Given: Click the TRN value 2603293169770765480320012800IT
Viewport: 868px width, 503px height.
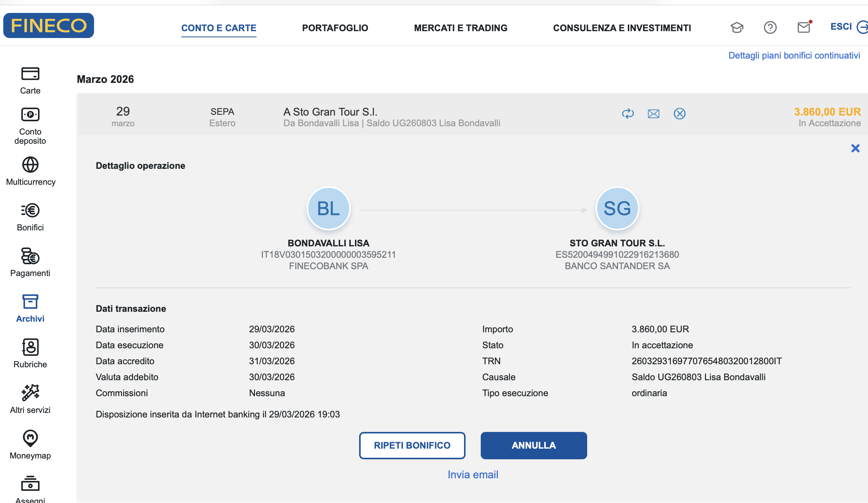Looking at the screenshot, I should pos(706,361).
